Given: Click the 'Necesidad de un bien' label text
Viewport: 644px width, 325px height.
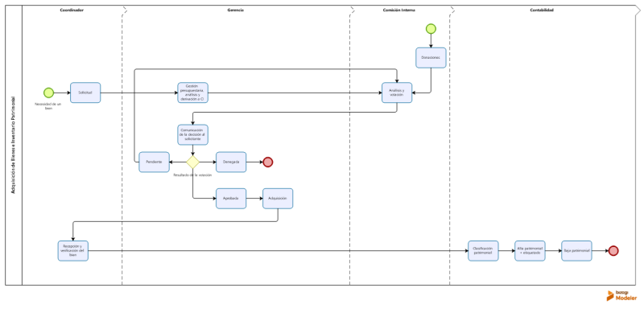Looking at the screenshot, I should 48,106.
